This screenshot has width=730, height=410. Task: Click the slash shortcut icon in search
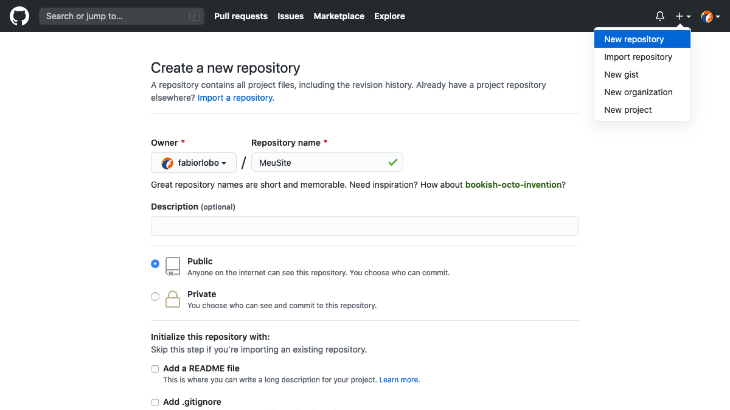tap(194, 16)
